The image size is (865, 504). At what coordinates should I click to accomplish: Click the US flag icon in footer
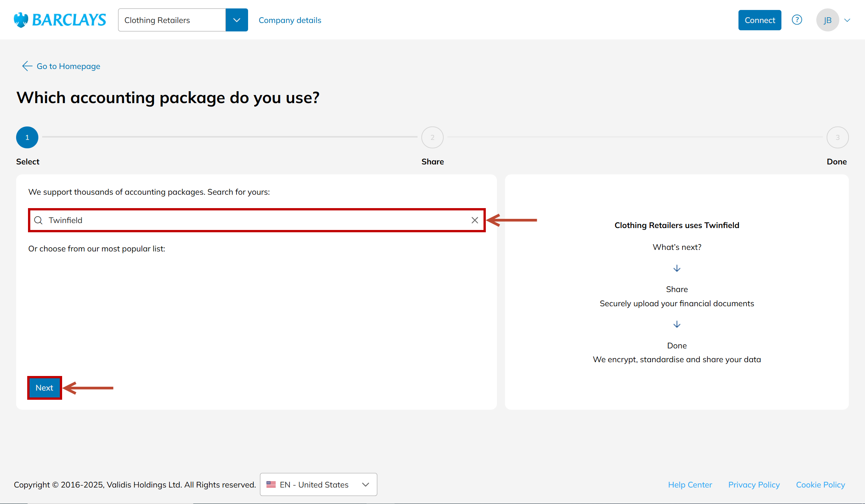[271, 484]
